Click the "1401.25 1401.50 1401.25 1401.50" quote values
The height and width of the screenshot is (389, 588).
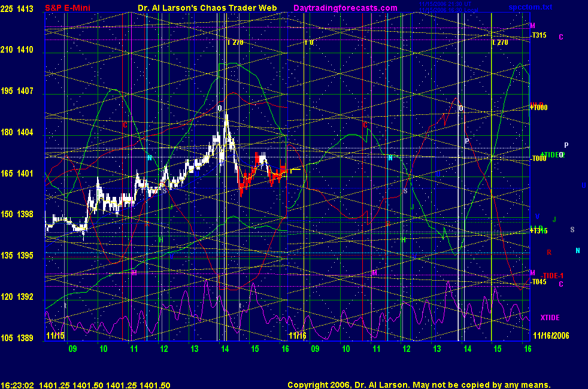[x=105, y=385]
